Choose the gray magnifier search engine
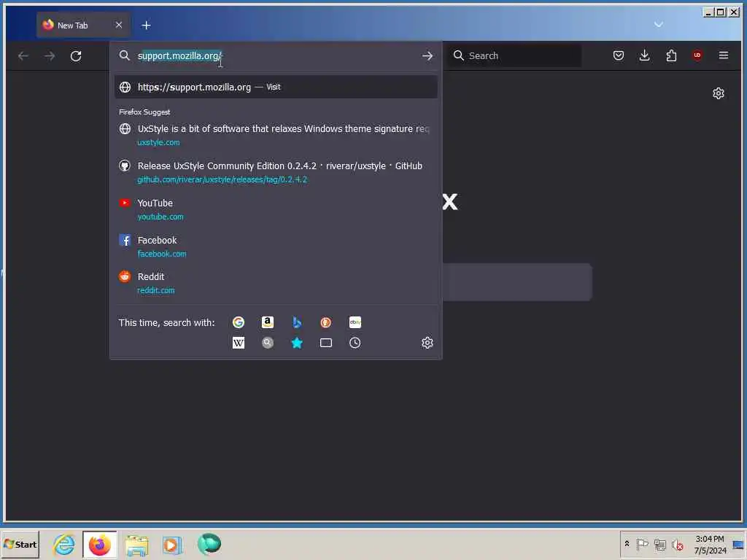This screenshot has width=747, height=560. coord(268,343)
